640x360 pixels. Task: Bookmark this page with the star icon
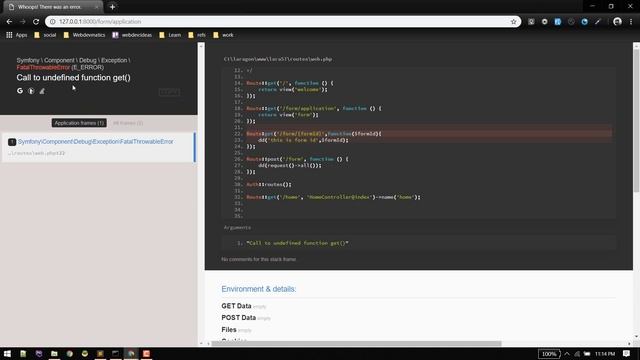pyautogui.click(x=513, y=22)
